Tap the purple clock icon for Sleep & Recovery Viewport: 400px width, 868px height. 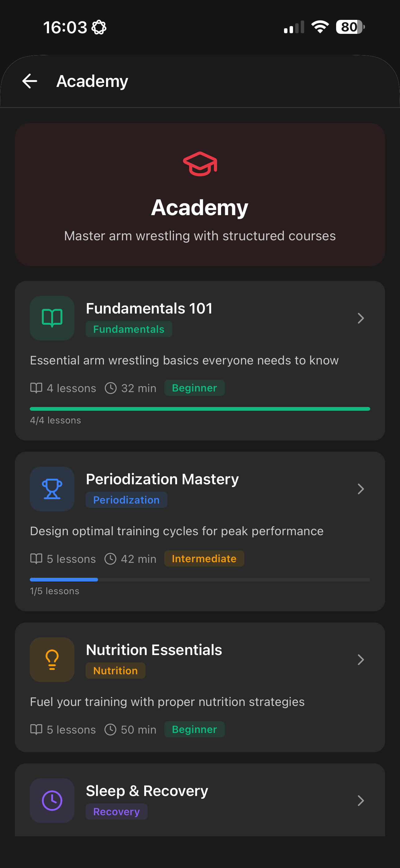point(52,801)
